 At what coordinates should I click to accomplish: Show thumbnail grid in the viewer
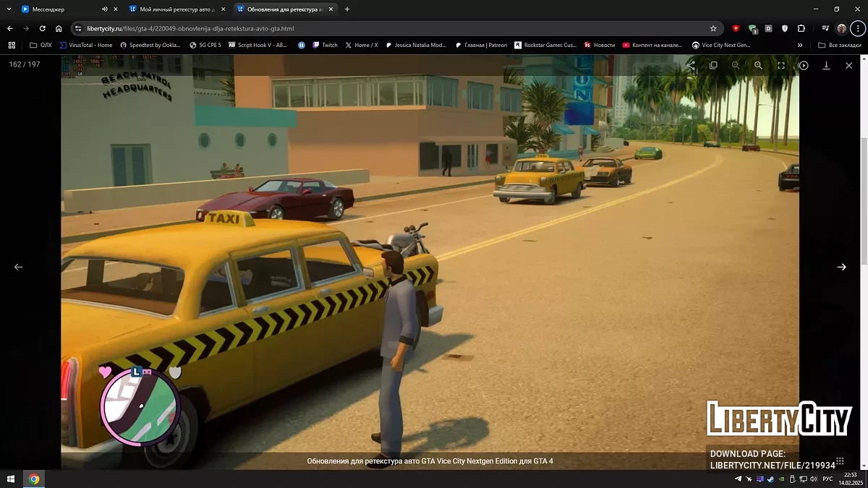[840, 461]
